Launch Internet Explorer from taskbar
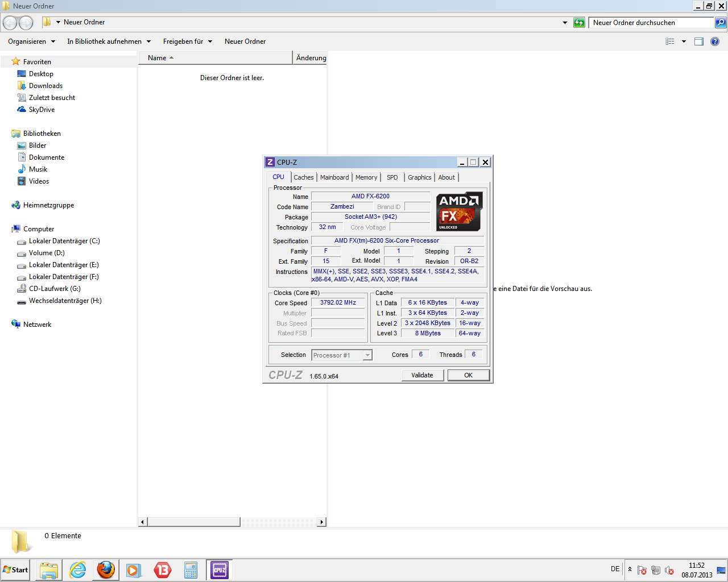 click(x=77, y=570)
